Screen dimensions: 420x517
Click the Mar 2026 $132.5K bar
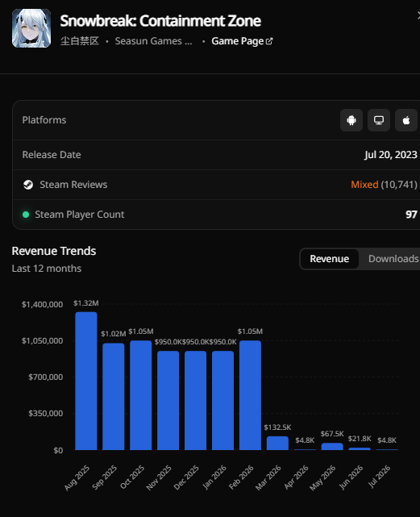(x=277, y=443)
